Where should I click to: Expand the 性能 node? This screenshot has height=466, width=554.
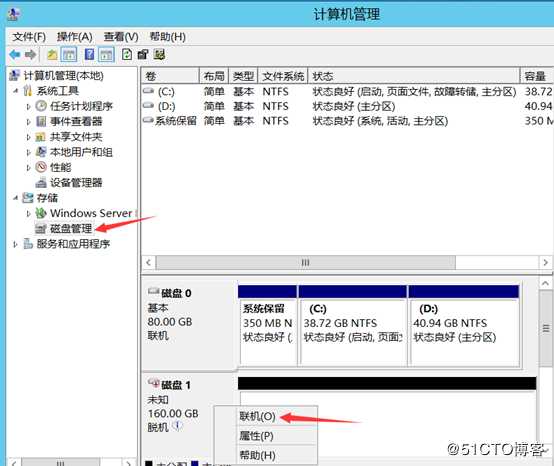[x=29, y=167]
